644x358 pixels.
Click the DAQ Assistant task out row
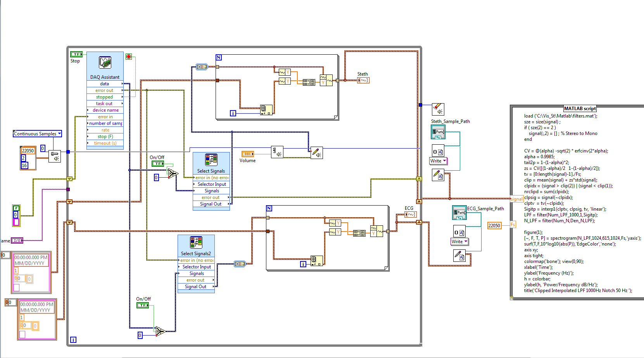pos(105,104)
